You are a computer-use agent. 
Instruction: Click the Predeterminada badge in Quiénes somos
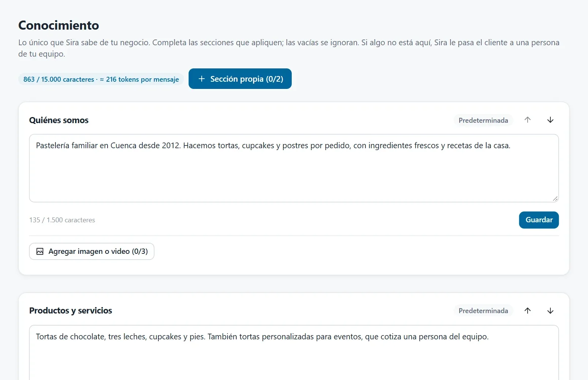point(483,120)
